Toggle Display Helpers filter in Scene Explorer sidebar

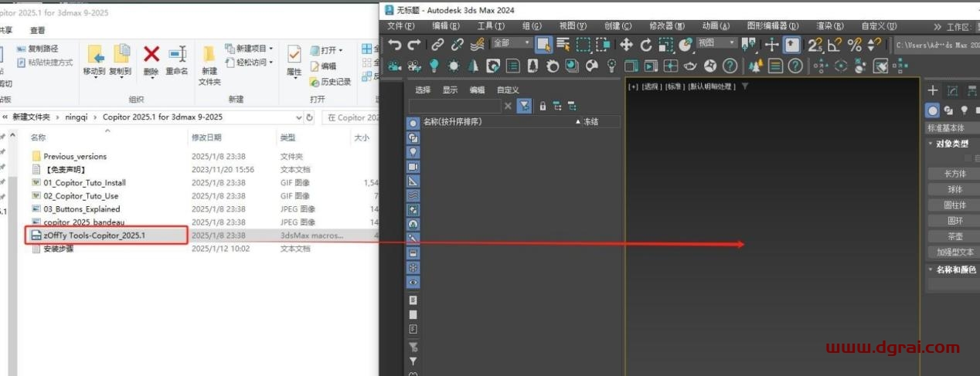point(413,181)
